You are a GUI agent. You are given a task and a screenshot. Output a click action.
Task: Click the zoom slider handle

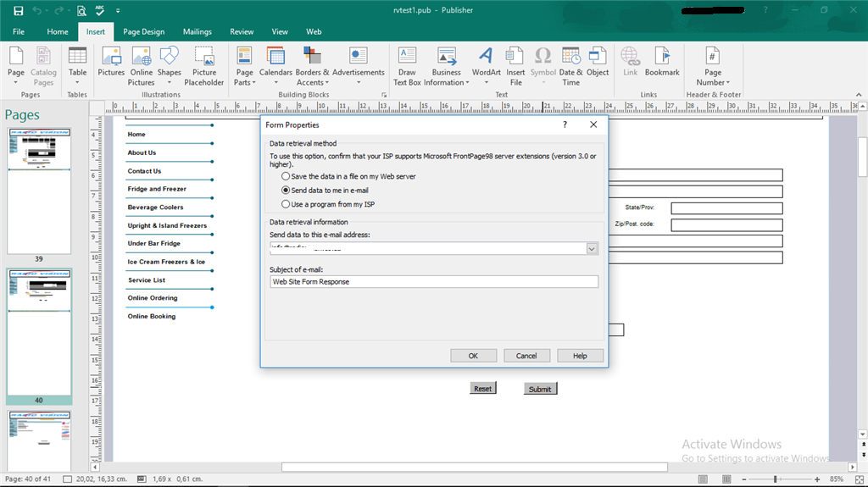[775, 479]
